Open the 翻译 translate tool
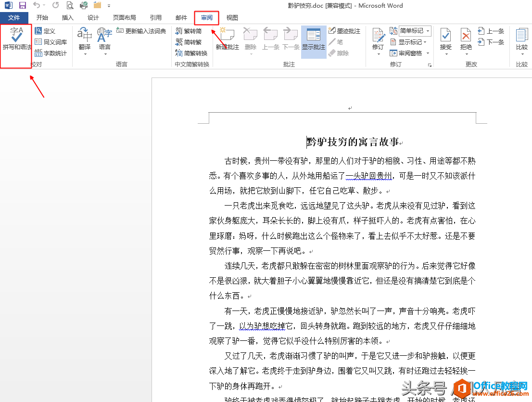Viewport: 532px width, 402px height. (x=85, y=39)
